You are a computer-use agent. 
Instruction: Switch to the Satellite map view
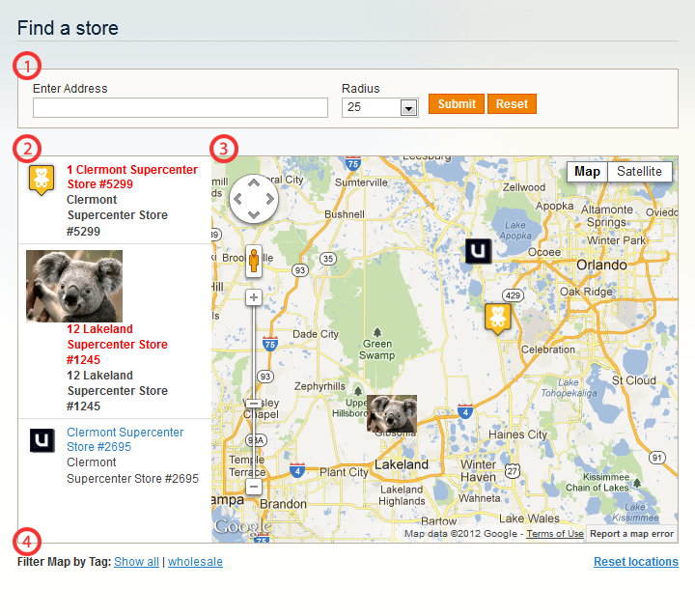pos(639,171)
